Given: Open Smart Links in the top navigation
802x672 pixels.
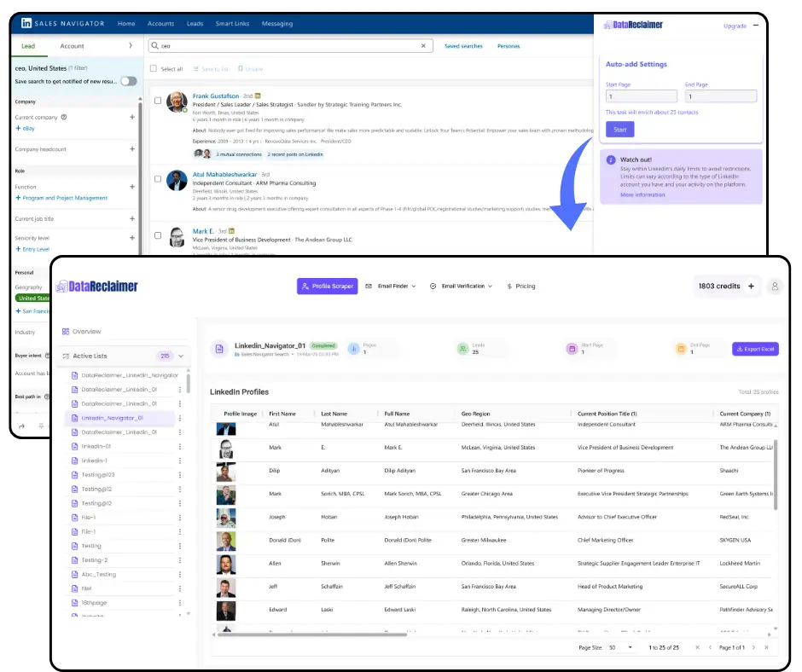Looking at the screenshot, I should point(233,24).
